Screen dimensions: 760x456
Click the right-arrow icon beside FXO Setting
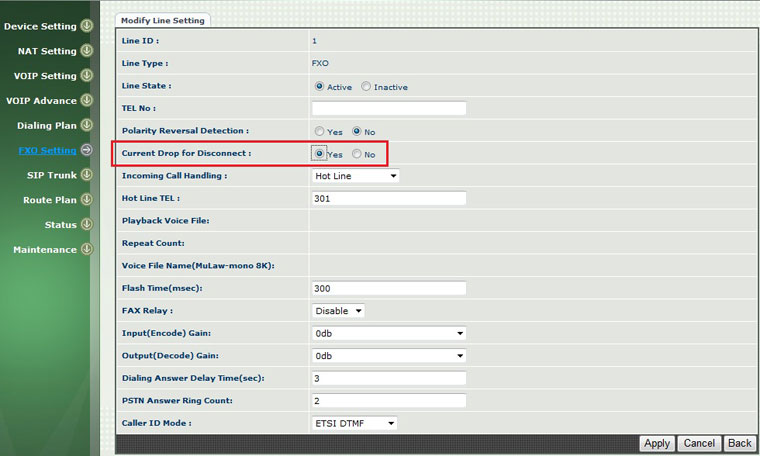(86, 151)
